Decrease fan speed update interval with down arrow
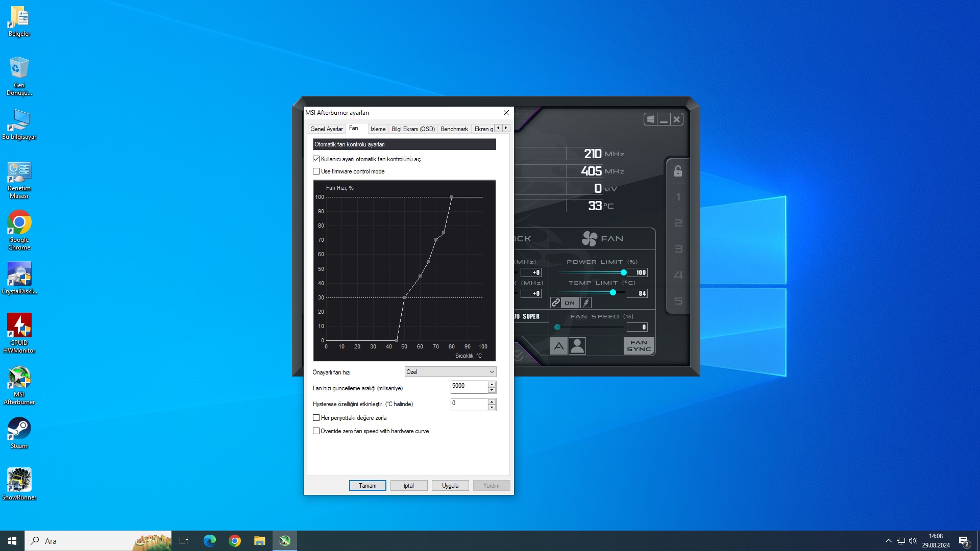980x551 pixels. (x=492, y=390)
